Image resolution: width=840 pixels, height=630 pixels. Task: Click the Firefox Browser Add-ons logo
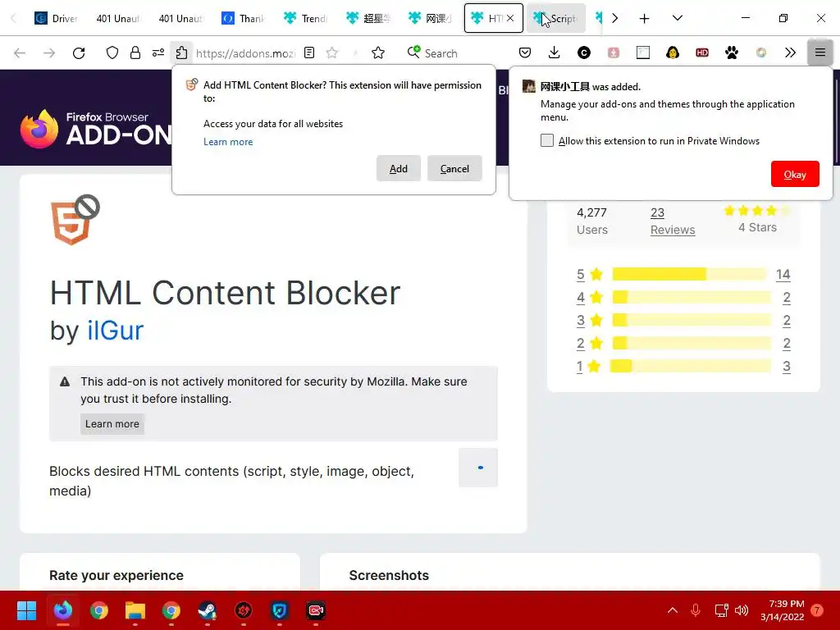pyautogui.click(x=95, y=129)
